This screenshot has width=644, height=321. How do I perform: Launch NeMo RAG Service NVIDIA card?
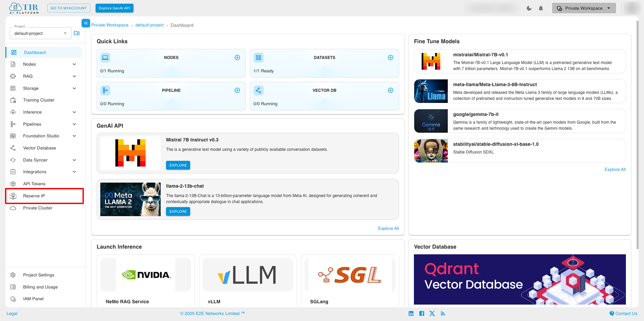click(146, 281)
